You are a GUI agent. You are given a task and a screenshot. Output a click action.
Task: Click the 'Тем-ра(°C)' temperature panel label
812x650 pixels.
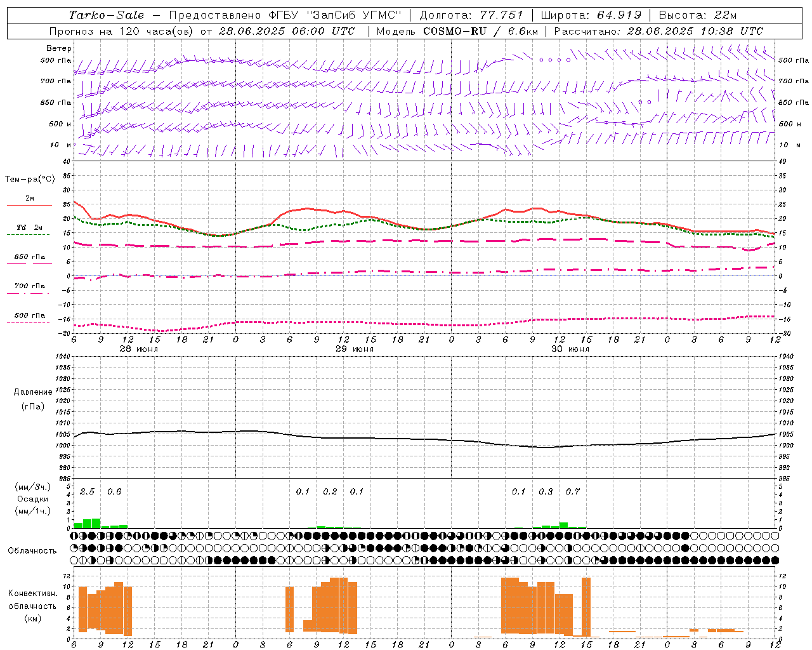click(30, 180)
